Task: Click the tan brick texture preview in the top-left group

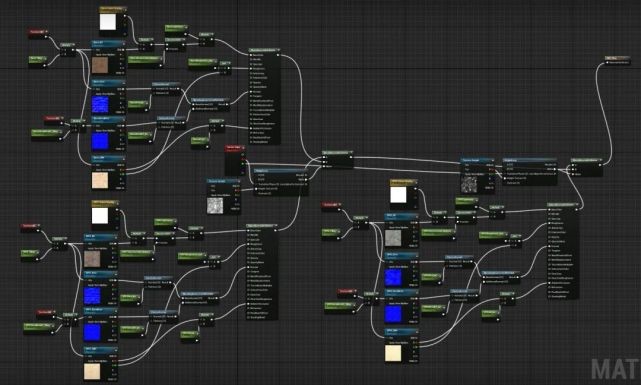Action: 100,65
